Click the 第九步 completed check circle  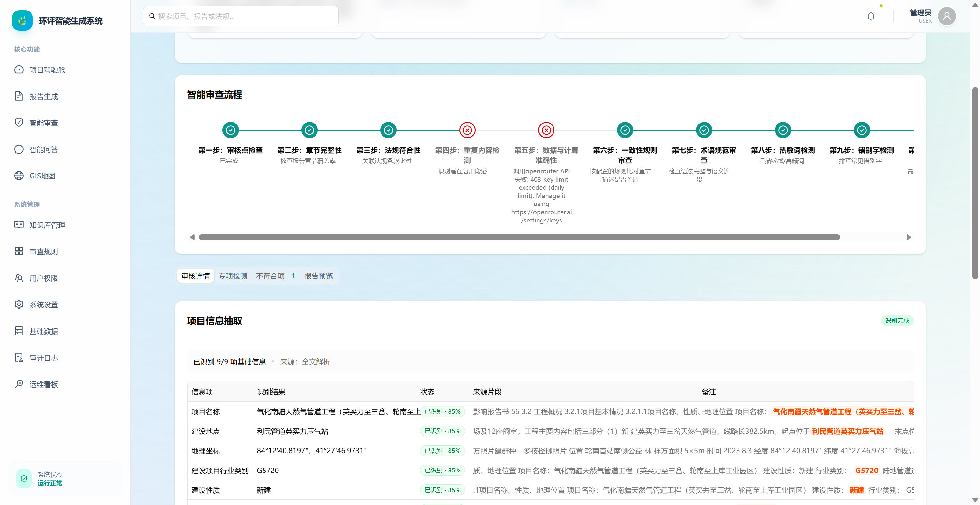point(862,130)
